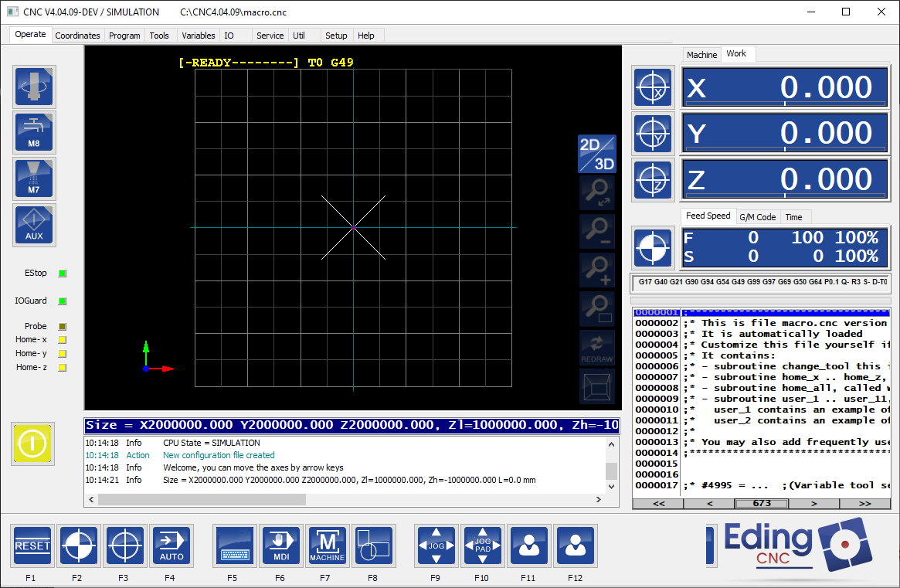Click log scroll up arrow

point(612,444)
